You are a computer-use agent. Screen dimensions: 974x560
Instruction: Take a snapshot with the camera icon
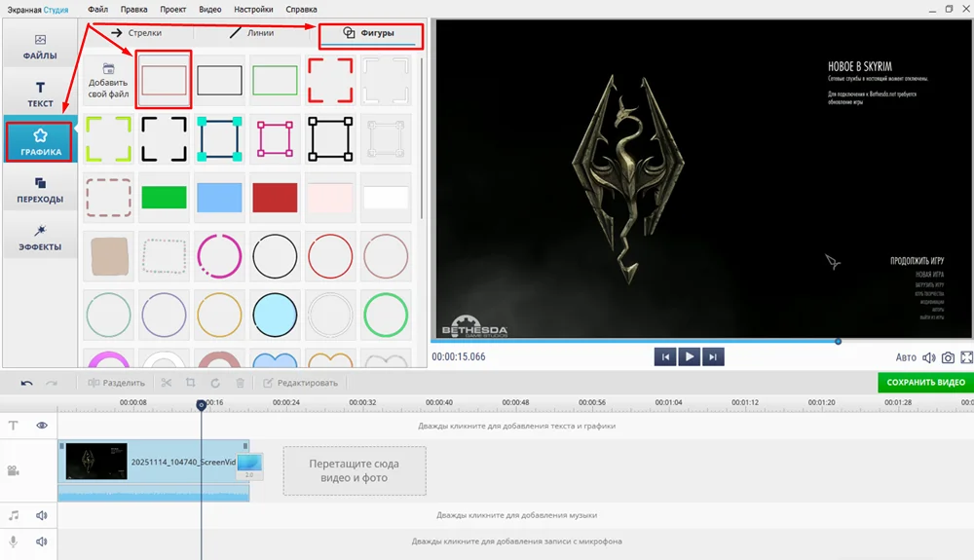pyautogui.click(x=948, y=357)
